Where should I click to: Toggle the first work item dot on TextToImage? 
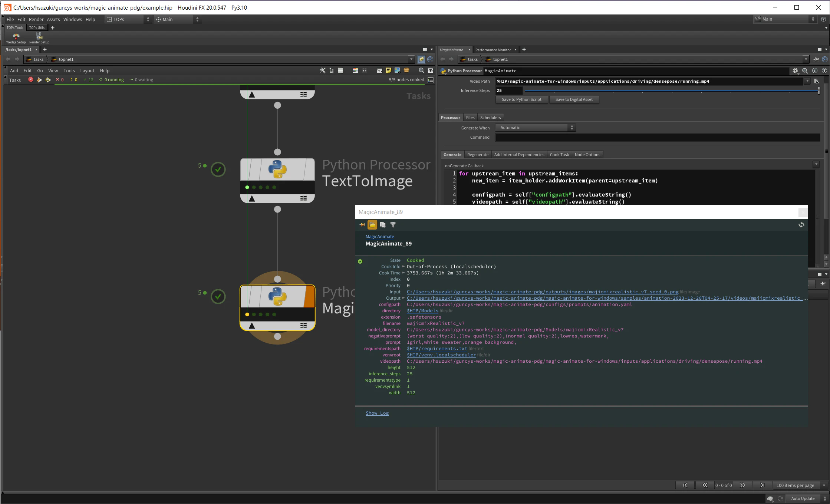click(247, 187)
